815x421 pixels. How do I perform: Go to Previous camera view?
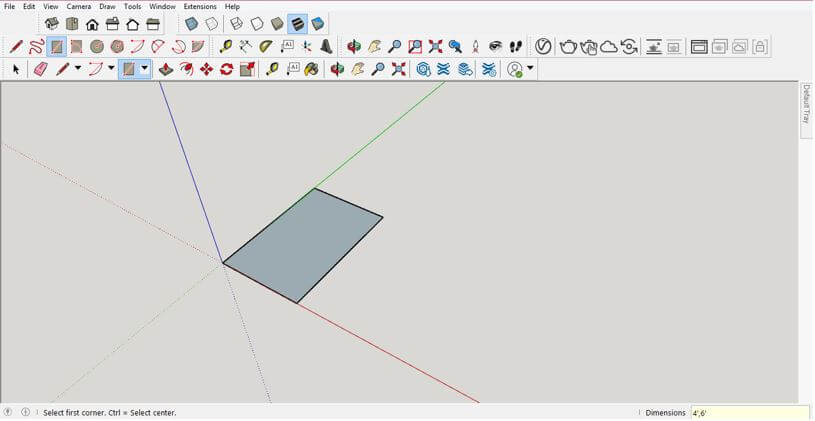tap(455, 47)
